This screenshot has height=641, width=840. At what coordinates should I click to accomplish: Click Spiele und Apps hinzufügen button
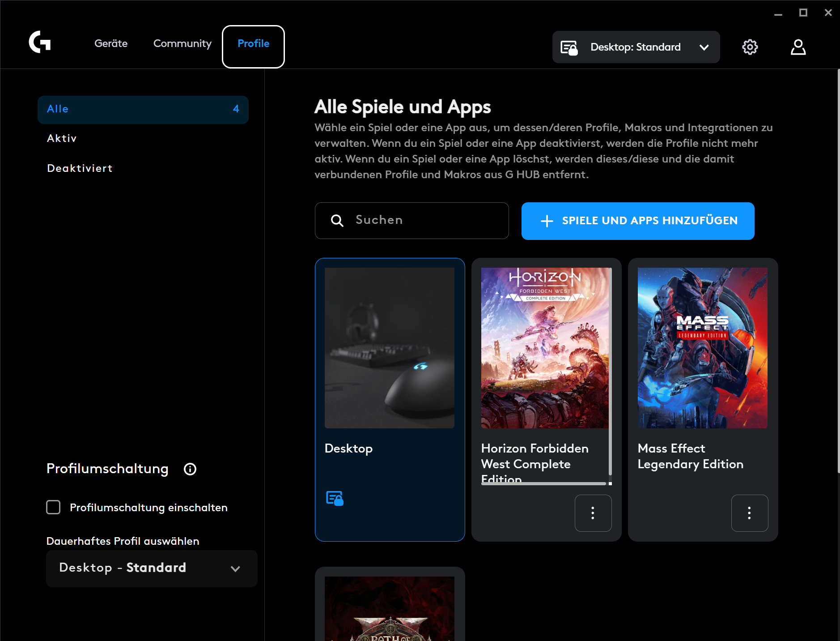[638, 221]
